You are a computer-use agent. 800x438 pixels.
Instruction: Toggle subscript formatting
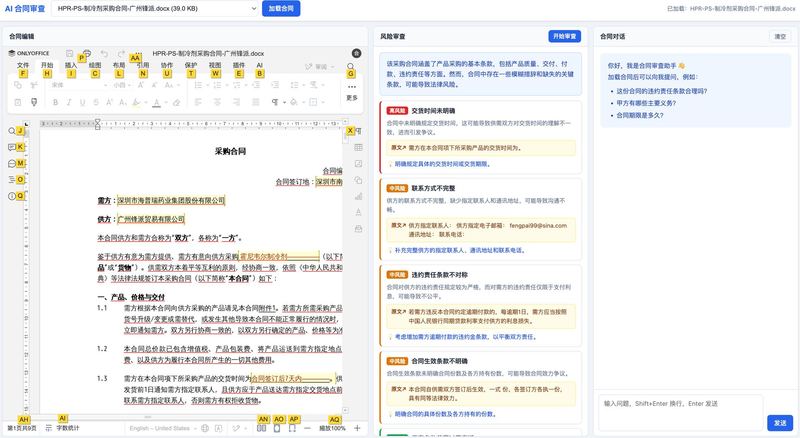pos(122,102)
